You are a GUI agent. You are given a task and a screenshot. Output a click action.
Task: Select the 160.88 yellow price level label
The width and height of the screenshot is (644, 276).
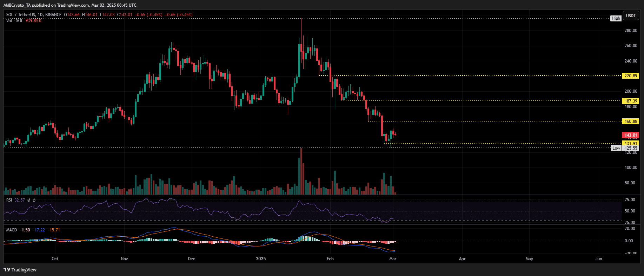(631, 121)
